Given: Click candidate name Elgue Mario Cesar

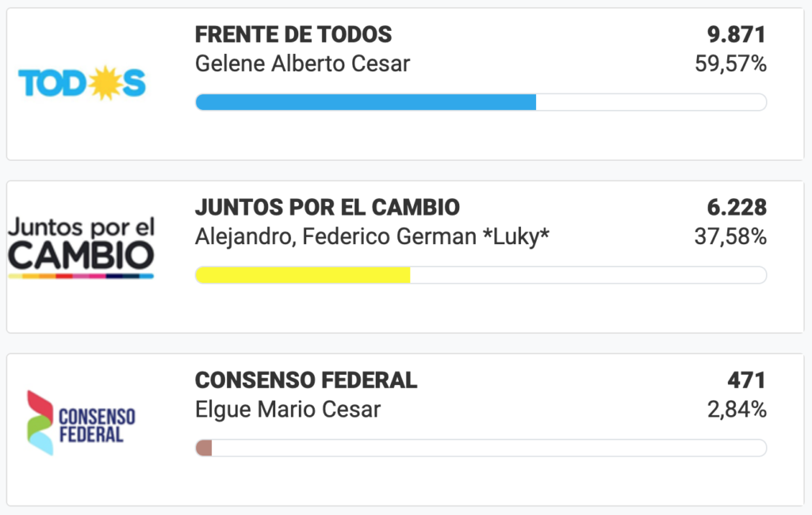Looking at the screenshot, I should pyautogui.click(x=288, y=410).
